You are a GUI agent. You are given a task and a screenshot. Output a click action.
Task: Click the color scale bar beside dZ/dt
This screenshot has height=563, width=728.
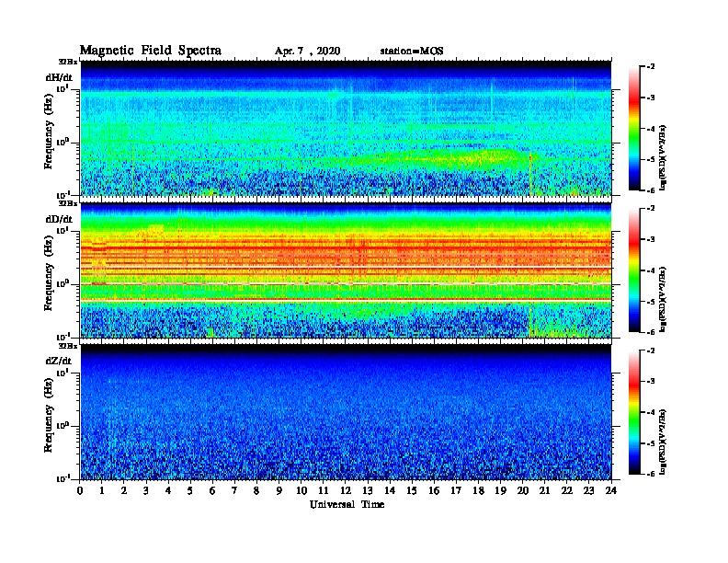pyautogui.click(x=633, y=412)
